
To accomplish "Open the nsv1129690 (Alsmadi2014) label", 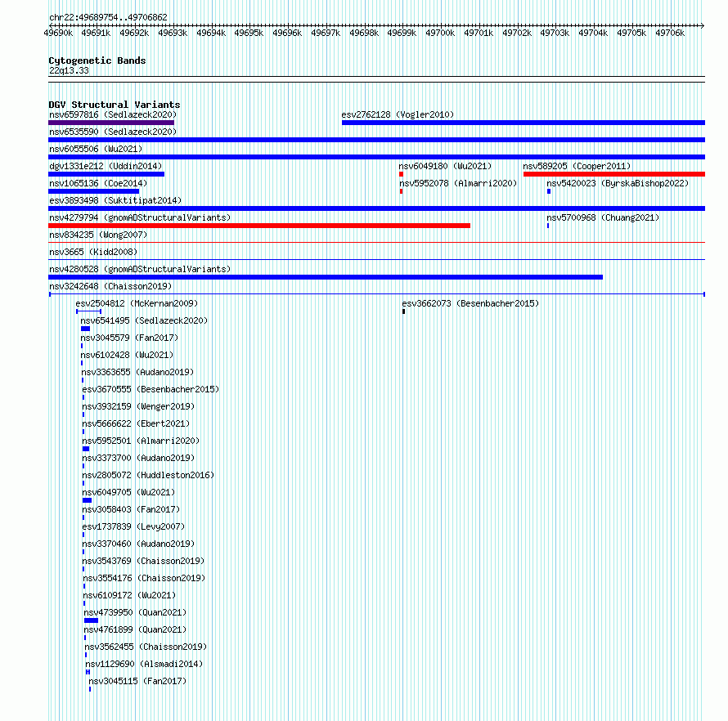I will coord(144,664).
